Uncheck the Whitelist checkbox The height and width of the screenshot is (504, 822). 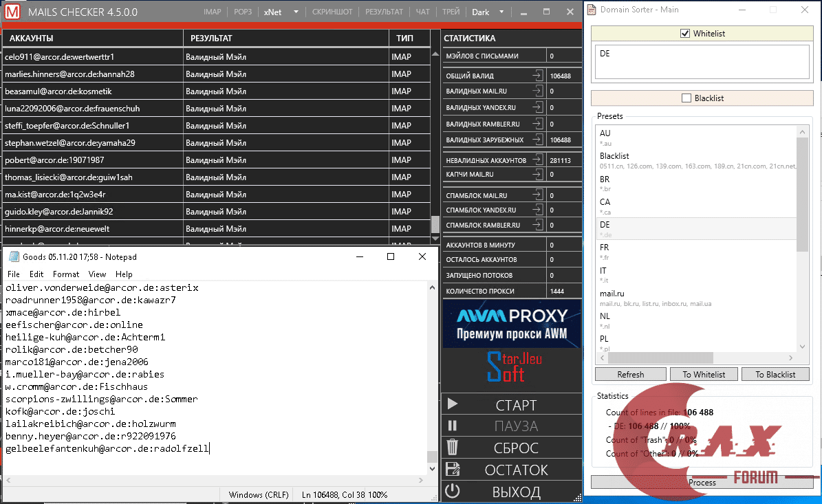[684, 34]
